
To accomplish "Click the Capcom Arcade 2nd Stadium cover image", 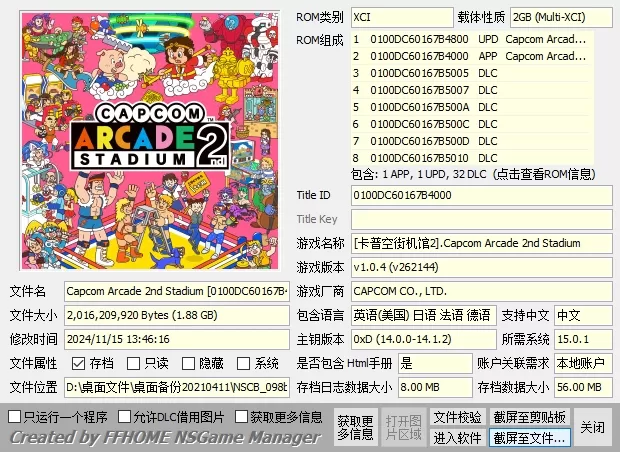I will pyautogui.click(x=148, y=139).
